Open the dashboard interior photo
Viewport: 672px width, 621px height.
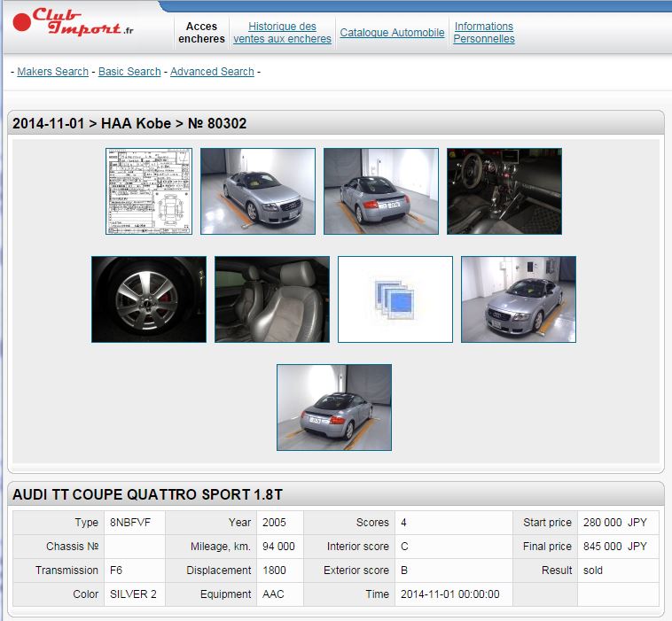504,191
